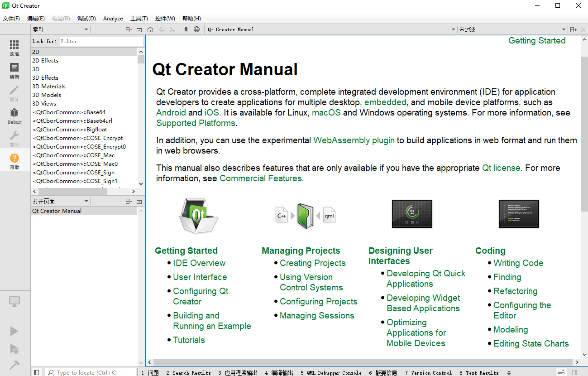Open the 工具(T) menu
588x376 pixels.
pos(139,19)
